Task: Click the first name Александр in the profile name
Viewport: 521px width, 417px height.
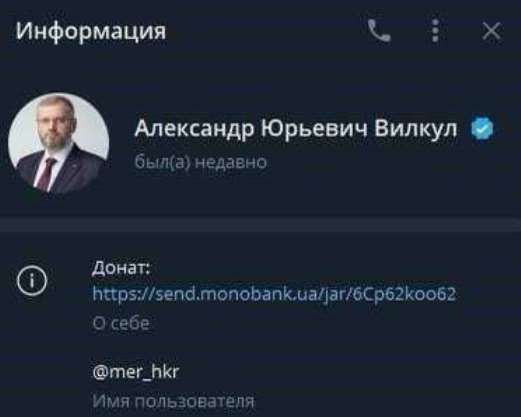Action: click(x=194, y=129)
